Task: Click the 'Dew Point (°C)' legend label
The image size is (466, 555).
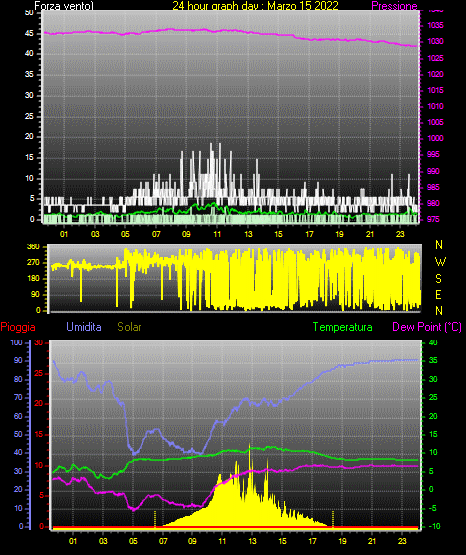Action: pos(427,327)
